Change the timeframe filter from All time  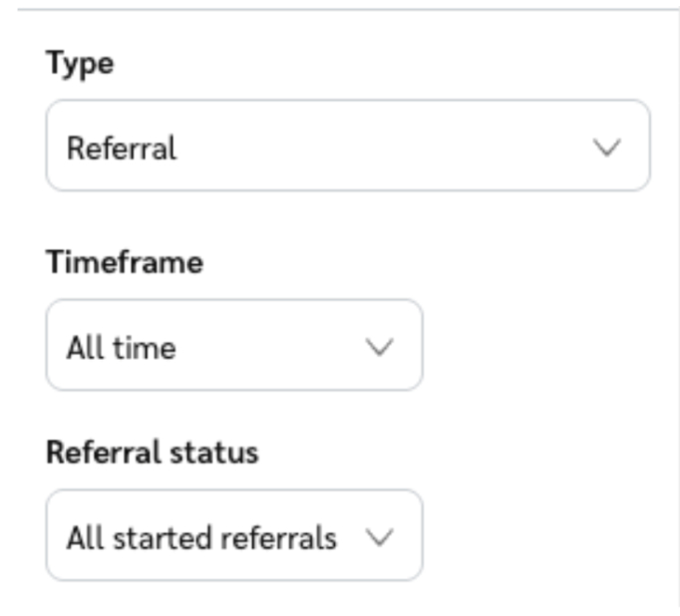[x=233, y=345]
